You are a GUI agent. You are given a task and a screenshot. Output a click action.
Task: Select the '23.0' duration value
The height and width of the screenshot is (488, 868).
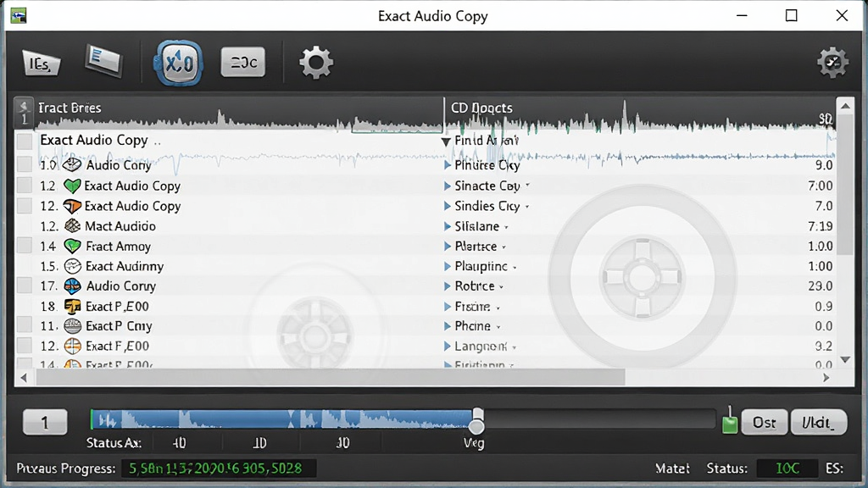pos(820,286)
